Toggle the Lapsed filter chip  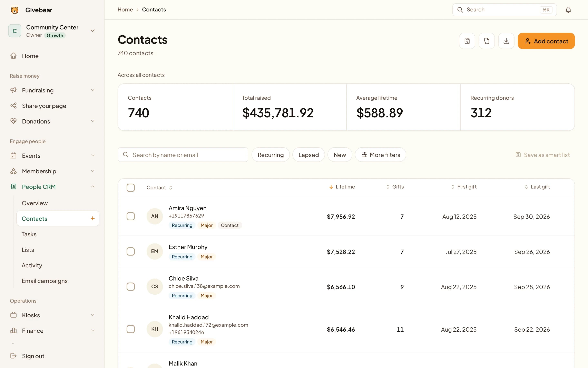click(x=308, y=155)
